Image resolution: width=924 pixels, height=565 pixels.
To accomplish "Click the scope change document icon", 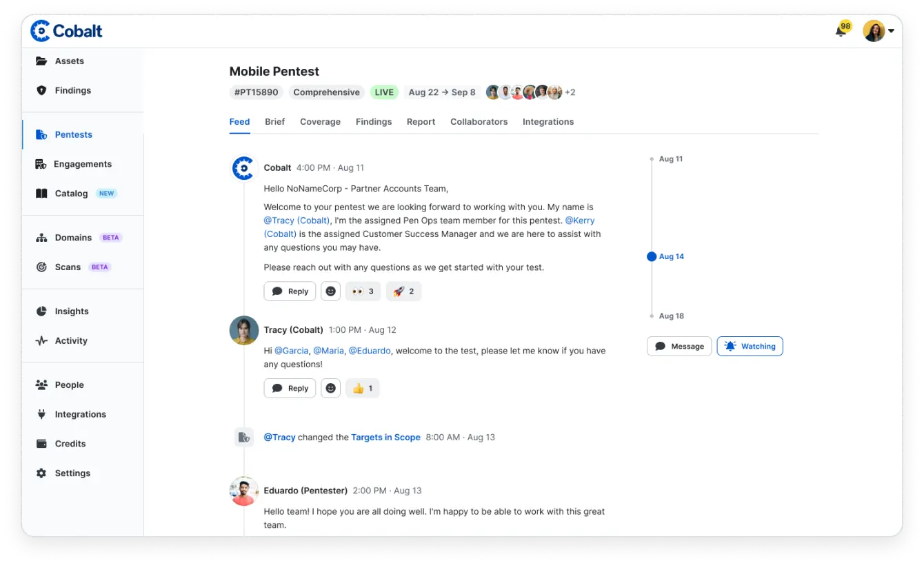I will coord(243,437).
